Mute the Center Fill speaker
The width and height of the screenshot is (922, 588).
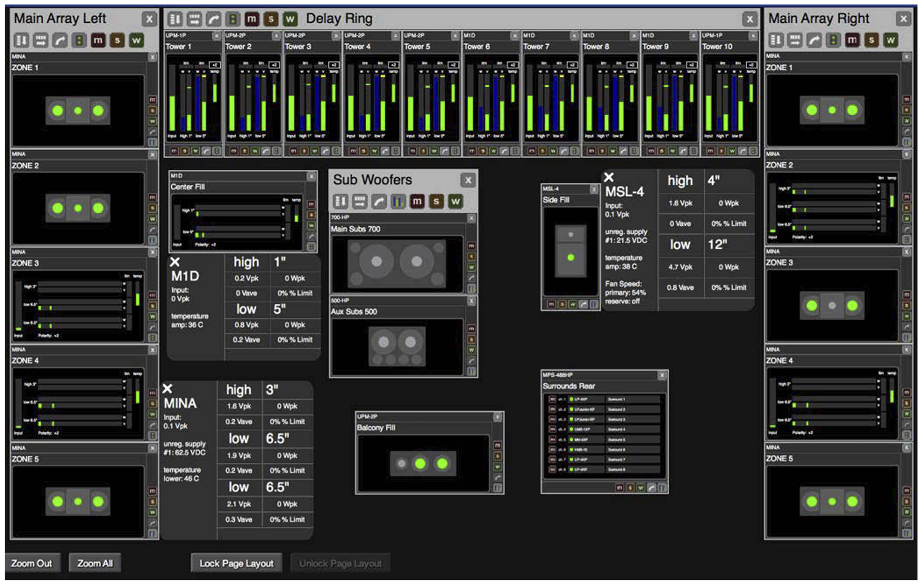pyautogui.click(x=311, y=204)
